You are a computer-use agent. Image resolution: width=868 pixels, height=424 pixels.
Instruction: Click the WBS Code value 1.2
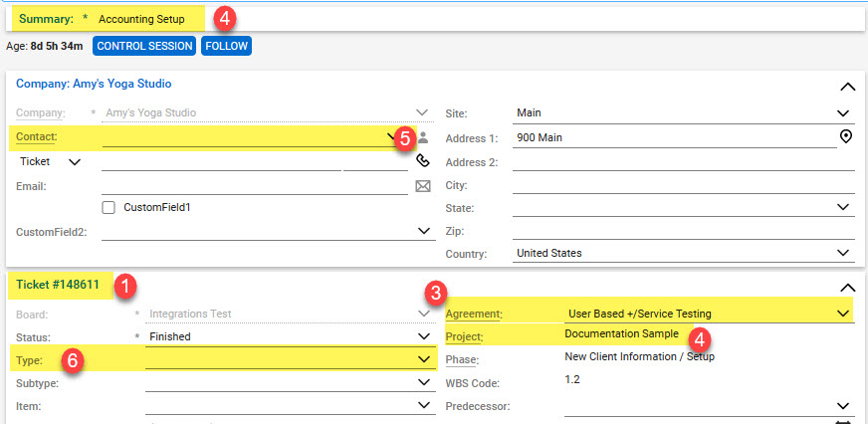(571, 380)
